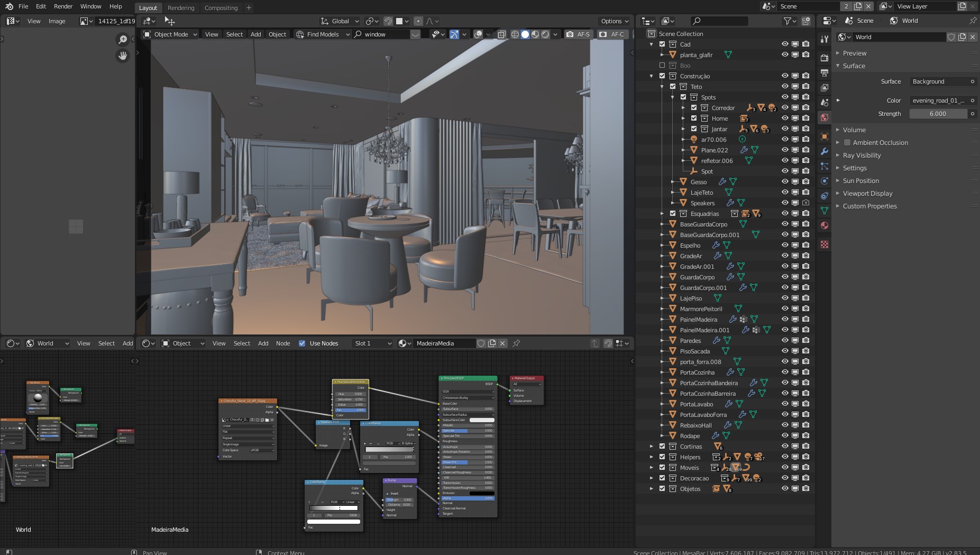Enable the Boo collection checkbox
This screenshot has height=555, width=980.
click(662, 66)
